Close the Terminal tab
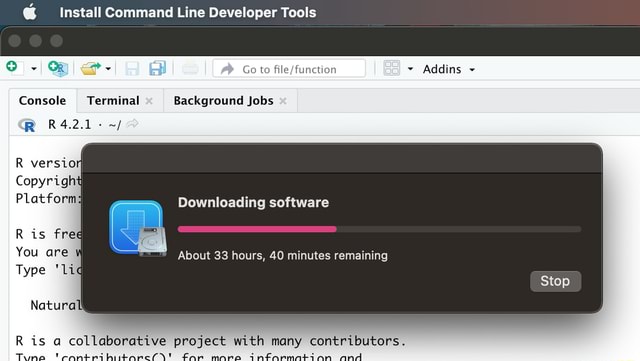Viewport: 640px width, 361px height. (149, 101)
